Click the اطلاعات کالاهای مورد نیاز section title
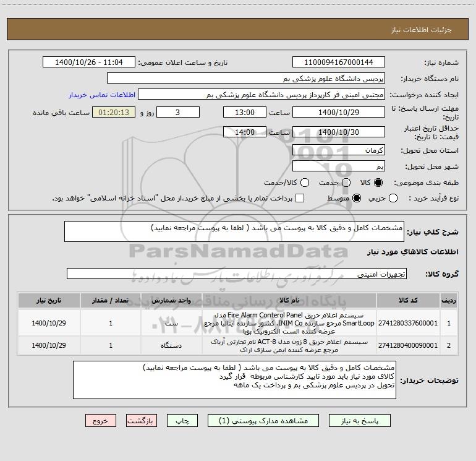Viewport: 476px width, 461px height. (x=413, y=252)
